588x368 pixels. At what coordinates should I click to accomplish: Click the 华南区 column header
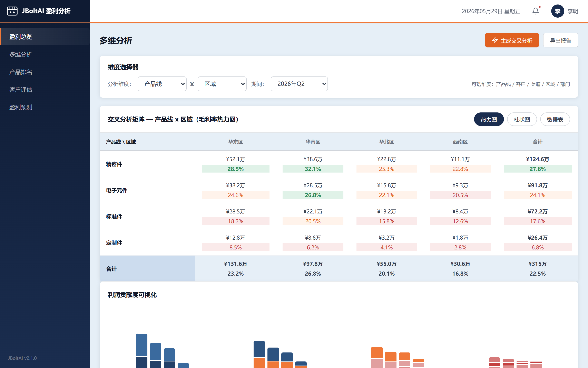(x=313, y=142)
